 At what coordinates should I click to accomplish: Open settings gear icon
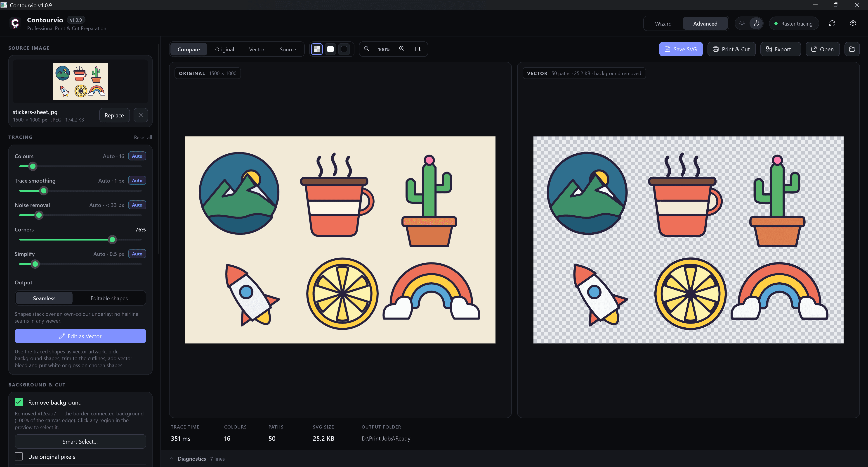pos(853,23)
